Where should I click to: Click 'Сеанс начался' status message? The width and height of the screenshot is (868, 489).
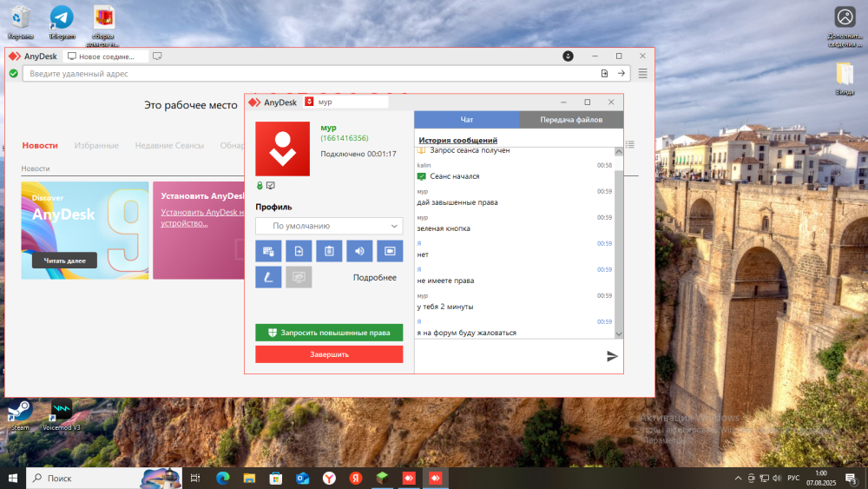455,176
